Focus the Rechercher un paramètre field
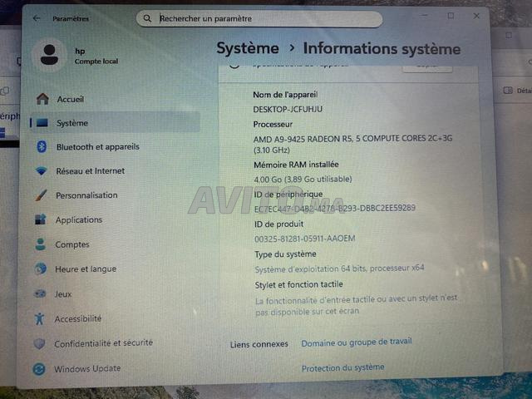532x399 pixels. point(259,18)
